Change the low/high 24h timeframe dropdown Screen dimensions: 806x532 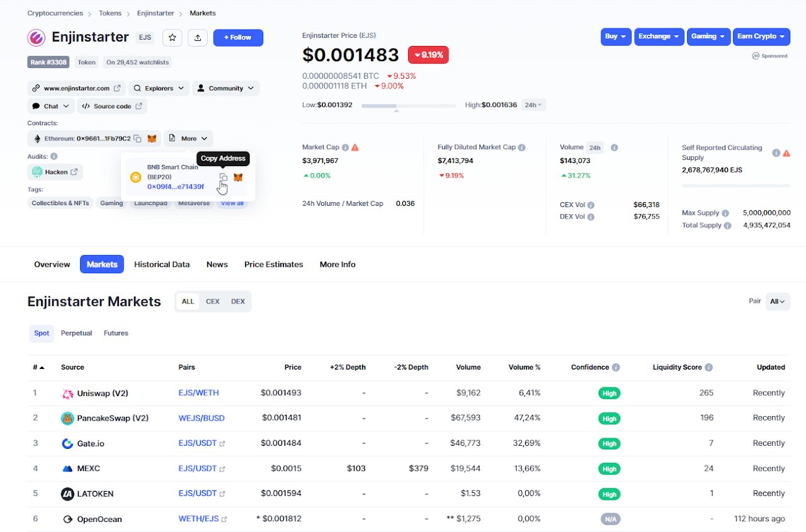[x=533, y=105]
